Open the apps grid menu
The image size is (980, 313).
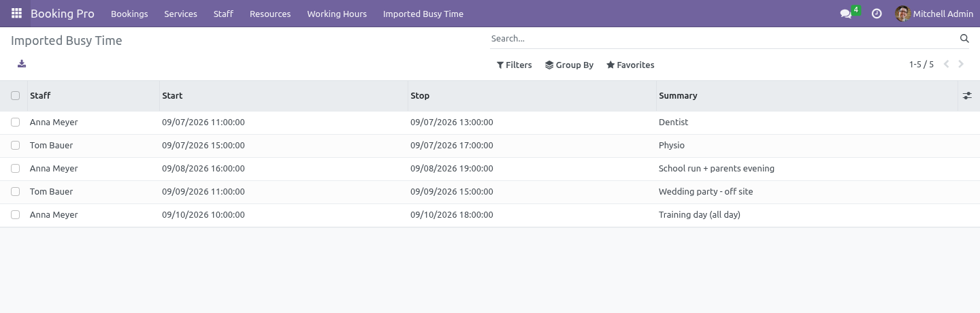[16, 14]
